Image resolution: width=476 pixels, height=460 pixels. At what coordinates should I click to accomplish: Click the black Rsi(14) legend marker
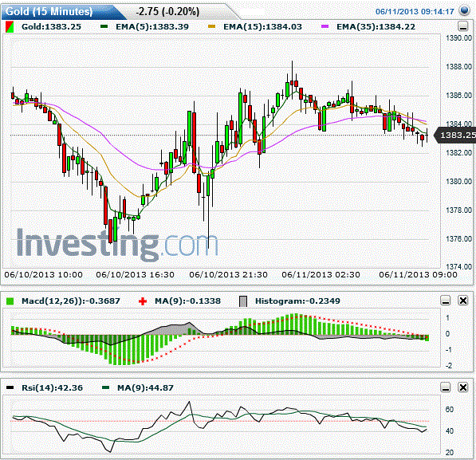[x=10, y=387]
